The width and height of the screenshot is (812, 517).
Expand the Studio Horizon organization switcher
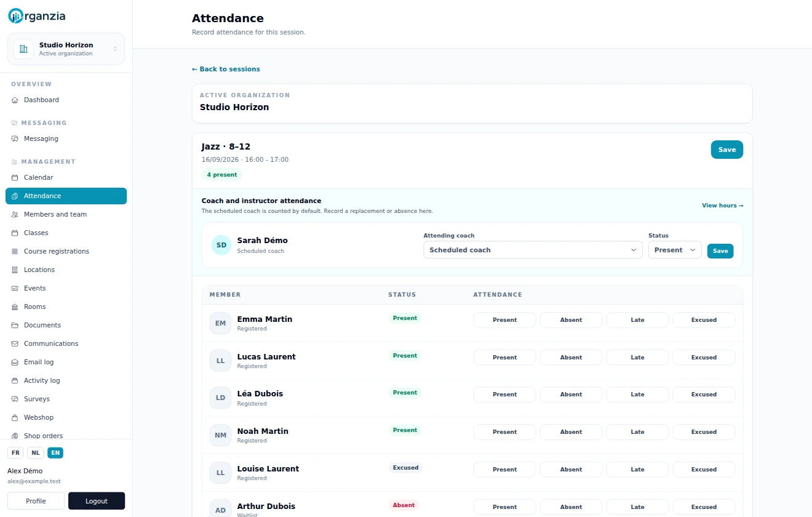(66, 49)
